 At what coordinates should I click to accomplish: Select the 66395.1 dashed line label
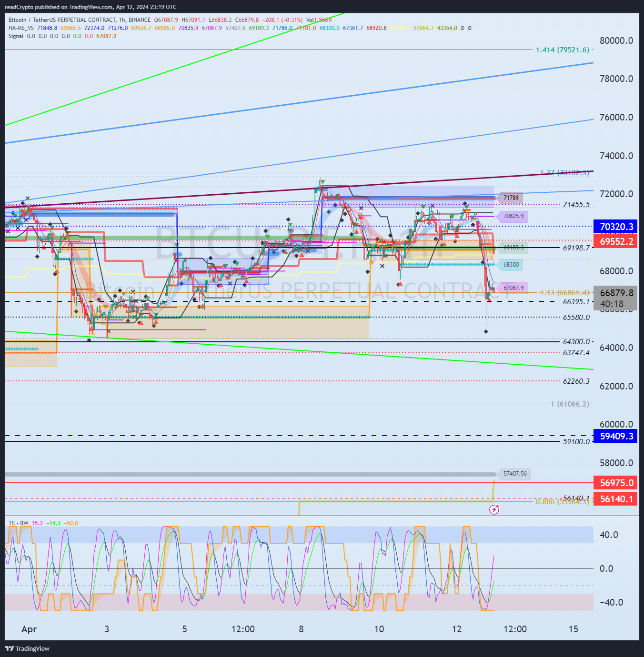[x=576, y=302]
